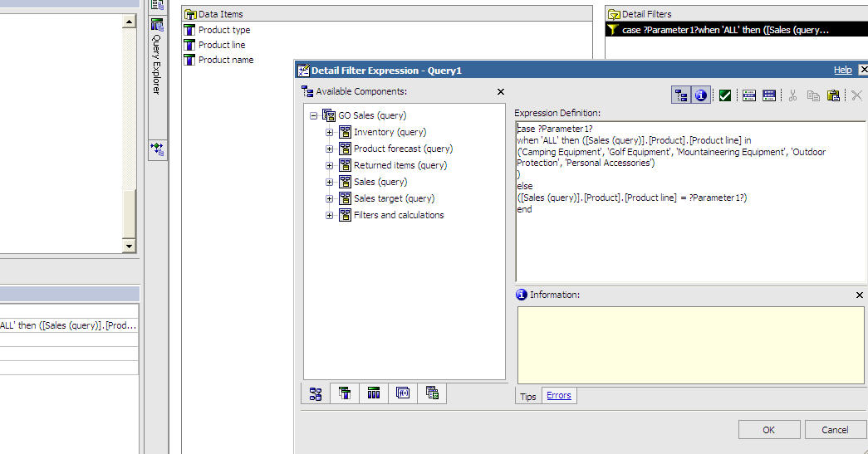This screenshot has height=454, width=868.
Task: Select Sales target (query) tree label
Action: coord(395,198)
